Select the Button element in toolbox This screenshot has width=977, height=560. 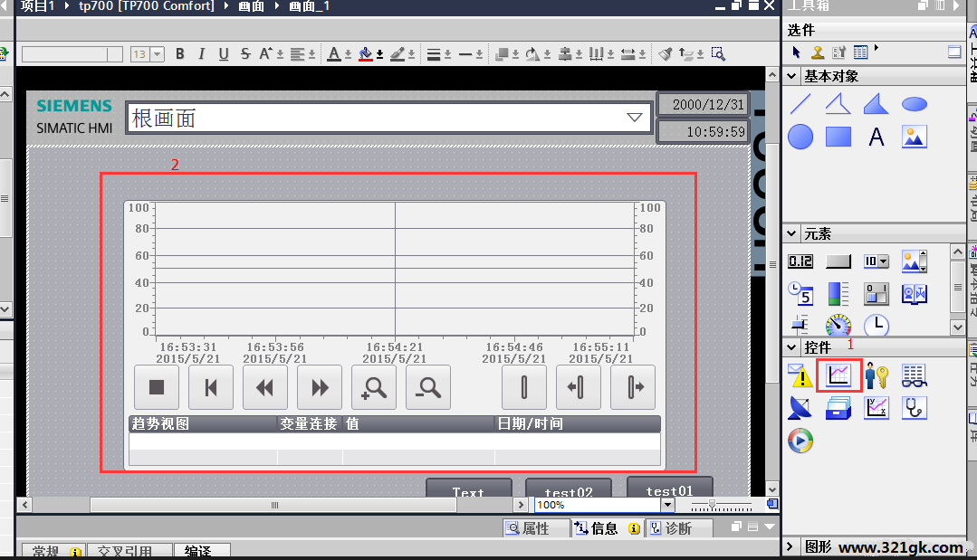pyautogui.click(x=838, y=261)
